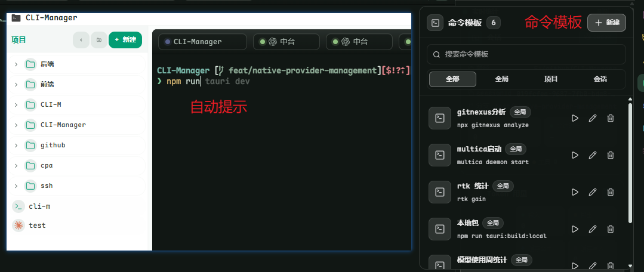The width and height of the screenshot is (644, 272).
Task: Edit the multica启动 template
Action: 593,155
